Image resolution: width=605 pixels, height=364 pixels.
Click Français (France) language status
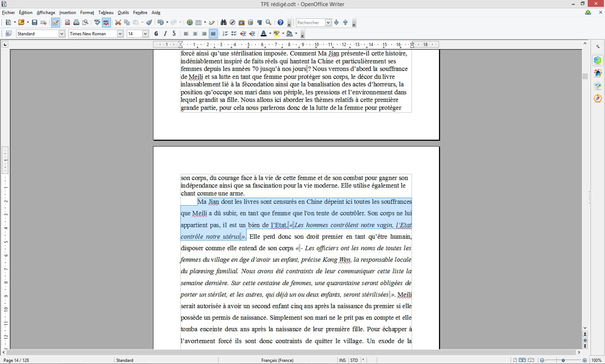tap(277, 360)
